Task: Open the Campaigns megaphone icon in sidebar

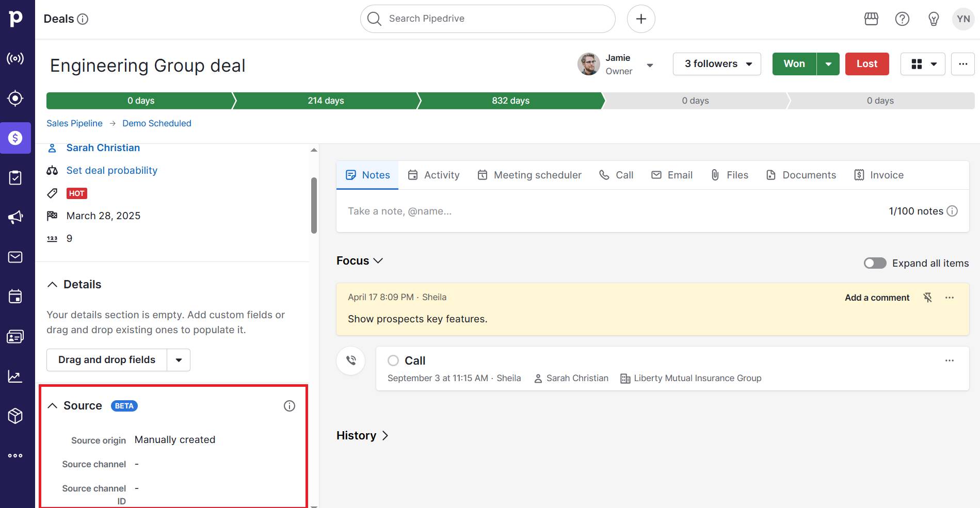Action: [15, 217]
